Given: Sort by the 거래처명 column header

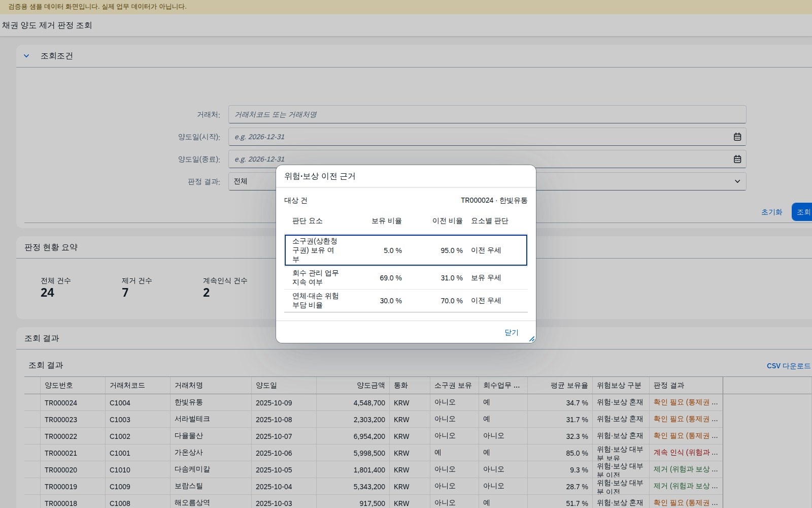Looking at the screenshot, I should pos(211,386).
